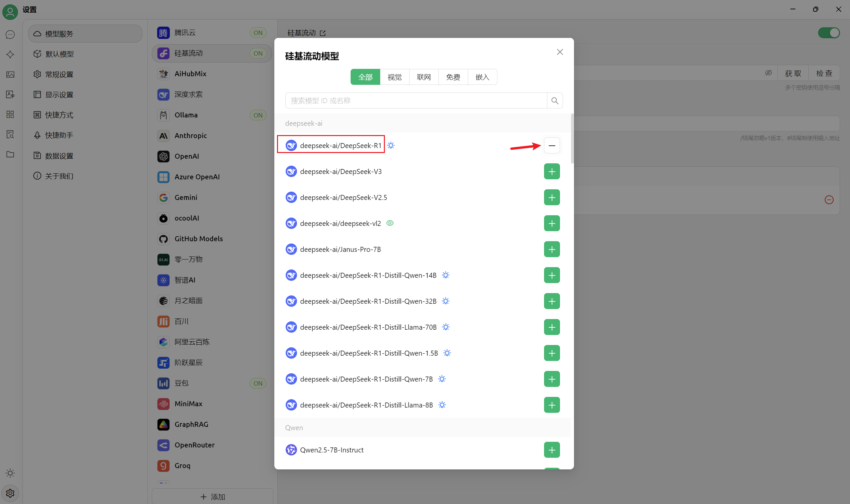
Task: Focus the 搜索模型 ID search field
Action: click(416, 100)
